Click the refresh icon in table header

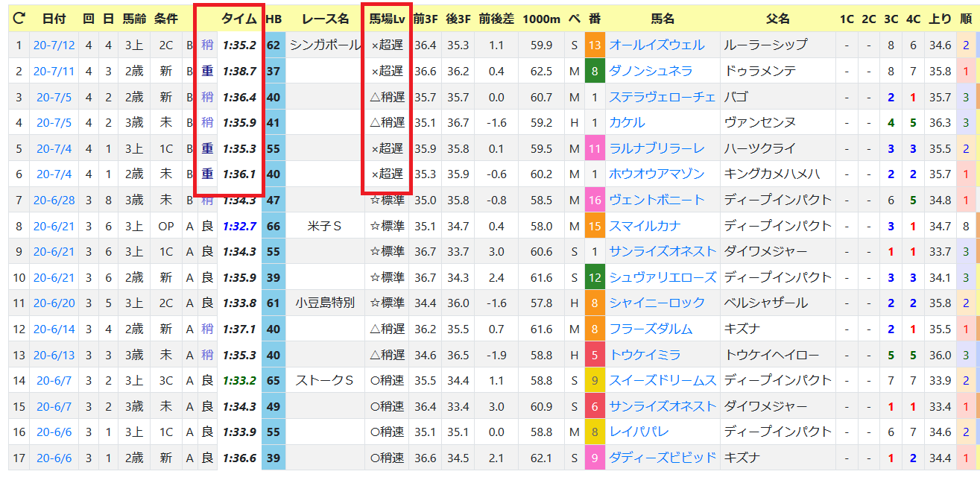click(x=19, y=19)
